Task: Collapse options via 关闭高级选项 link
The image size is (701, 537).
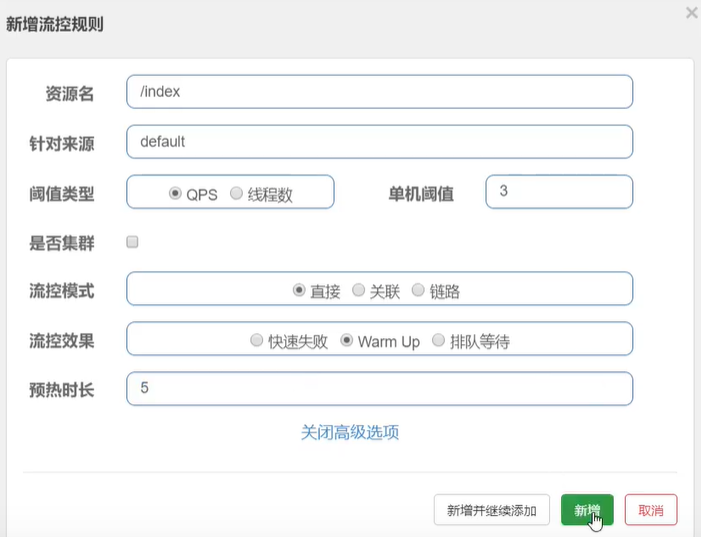Action: (350, 432)
